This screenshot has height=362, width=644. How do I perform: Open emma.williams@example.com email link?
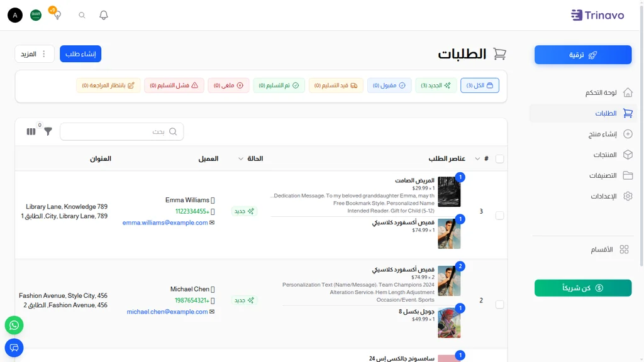[165, 222]
